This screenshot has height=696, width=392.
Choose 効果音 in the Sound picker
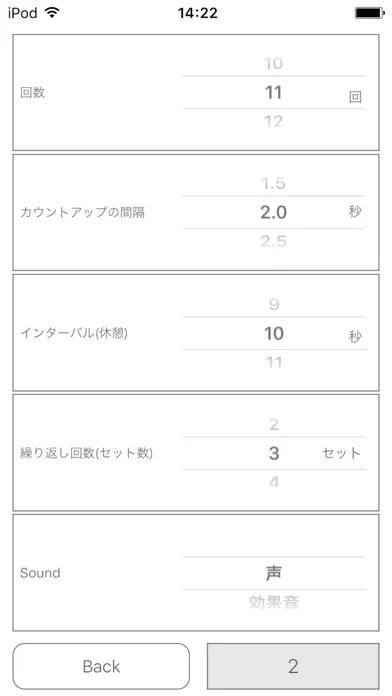pyautogui.click(x=273, y=602)
